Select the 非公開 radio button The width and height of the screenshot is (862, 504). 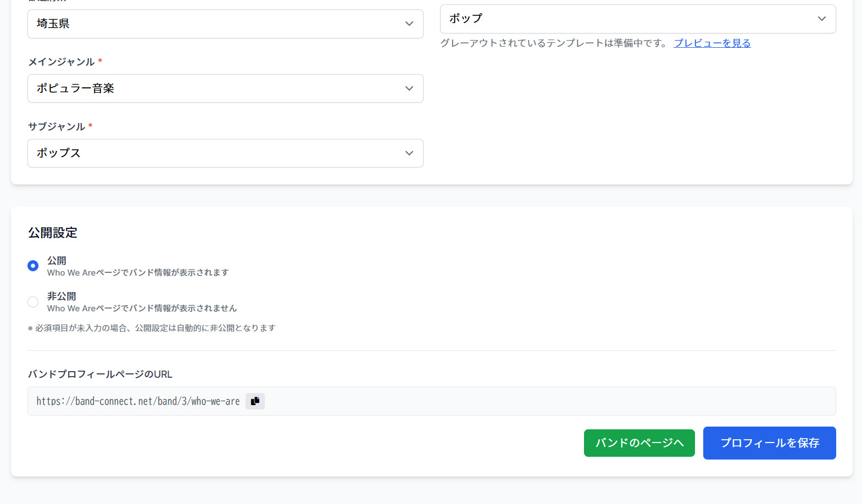click(33, 302)
